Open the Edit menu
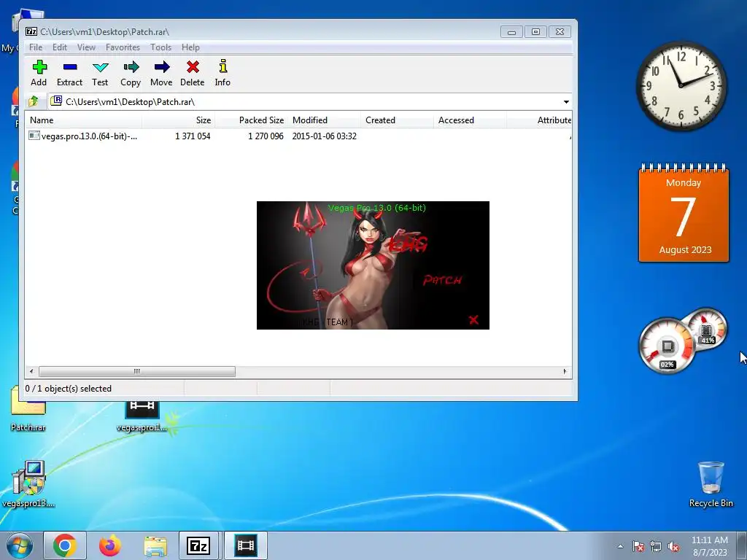The width and height of the screenshot is (747, 560). (60, 47)
